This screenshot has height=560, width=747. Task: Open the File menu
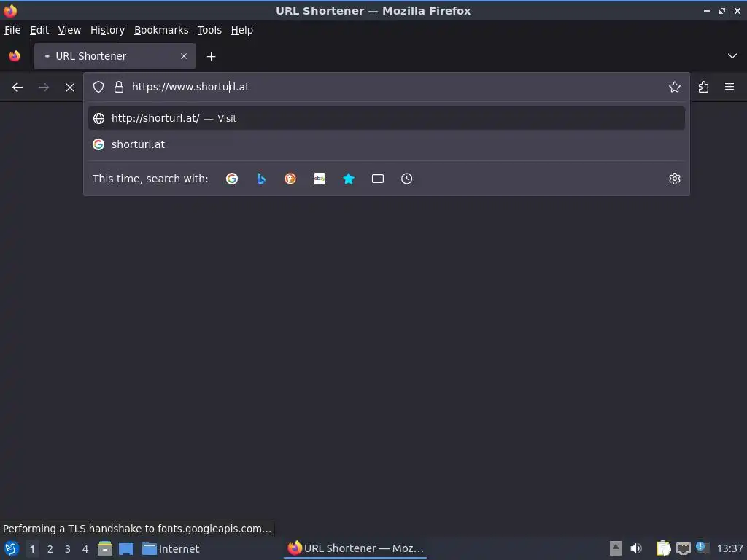(x=12, y=30)
